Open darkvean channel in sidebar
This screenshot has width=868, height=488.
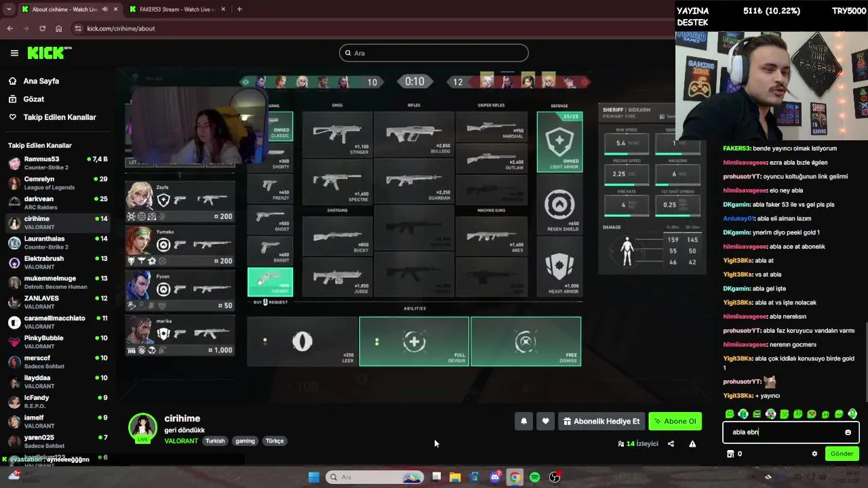point(58,203)
